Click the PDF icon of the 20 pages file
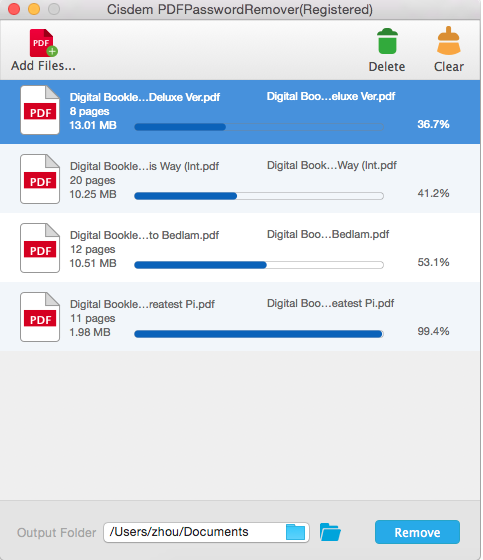Viewport: 483px width, 560px height. (x=40, y=179)
